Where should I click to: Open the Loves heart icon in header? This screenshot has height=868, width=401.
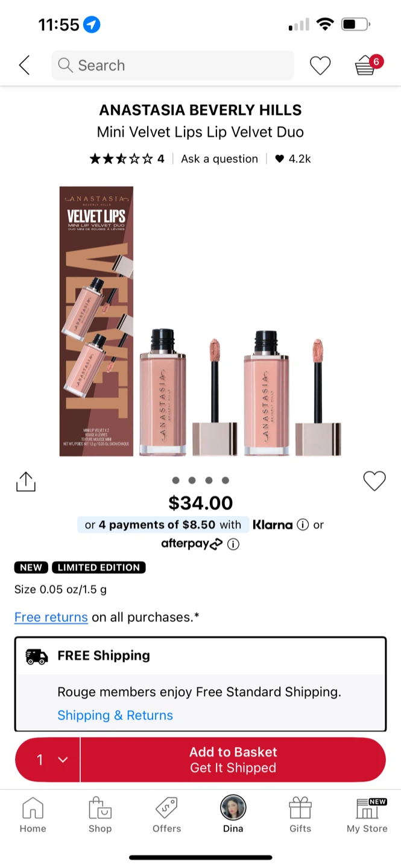[x=320, y=65]
